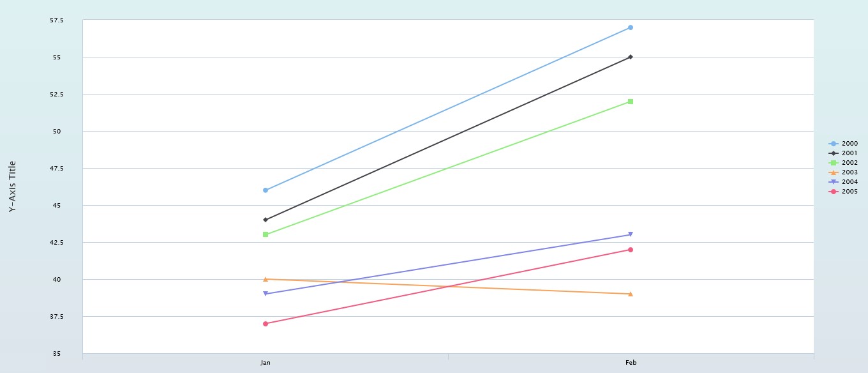
Task: Select the 2002 green square marker at Jan
Action: pyautogui.click(x=266, y=234)
